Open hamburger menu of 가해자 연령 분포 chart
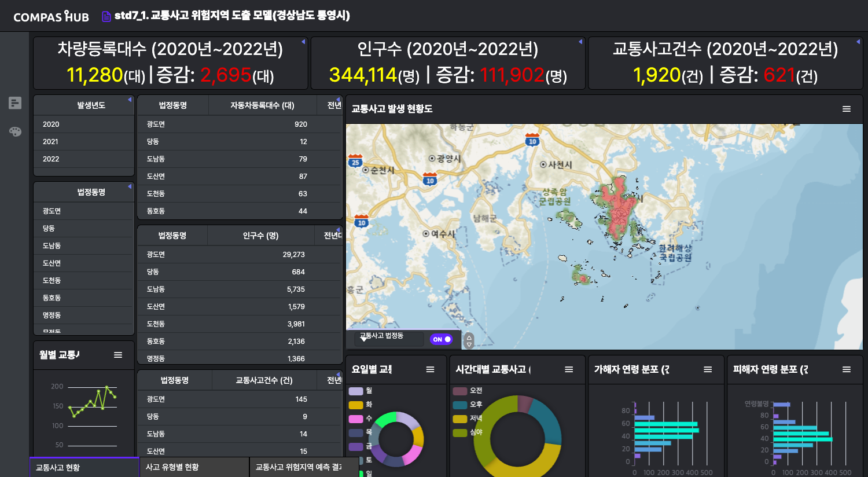Viewport: 868px width, 477px height. coord(708,369)
